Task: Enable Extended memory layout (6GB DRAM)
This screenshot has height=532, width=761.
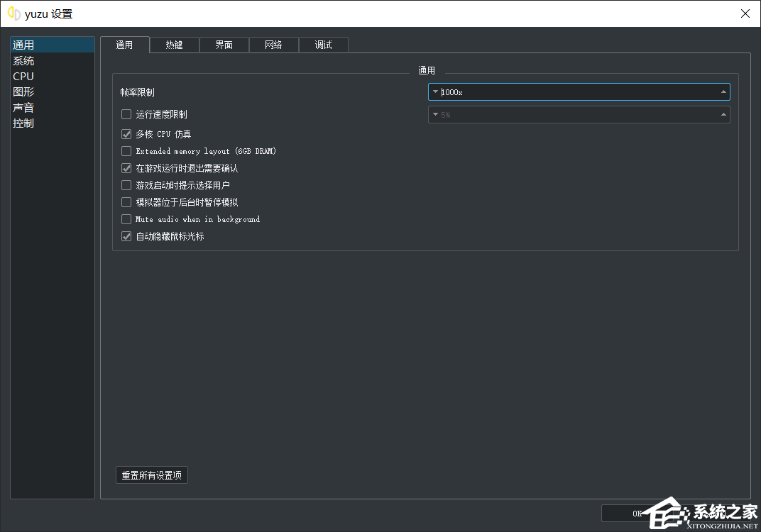Action: (x=126, y=151)
